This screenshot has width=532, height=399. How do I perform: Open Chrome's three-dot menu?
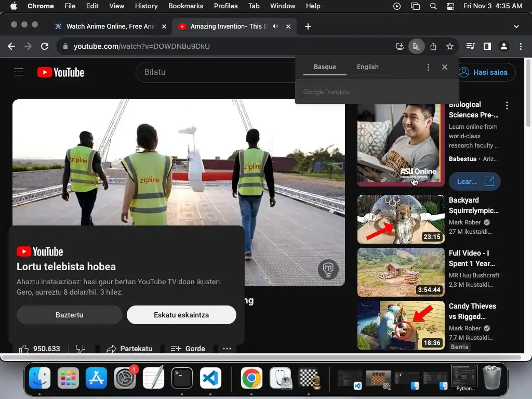coord(521,46)
